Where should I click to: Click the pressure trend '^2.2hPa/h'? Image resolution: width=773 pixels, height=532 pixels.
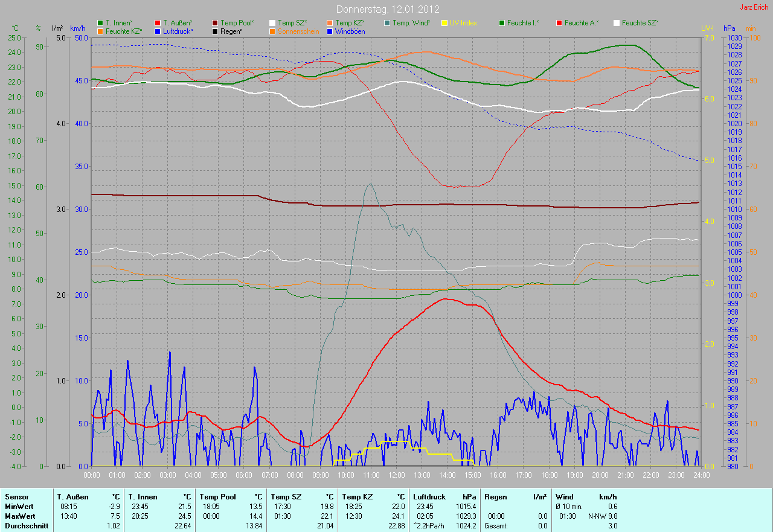pos(429,526)
